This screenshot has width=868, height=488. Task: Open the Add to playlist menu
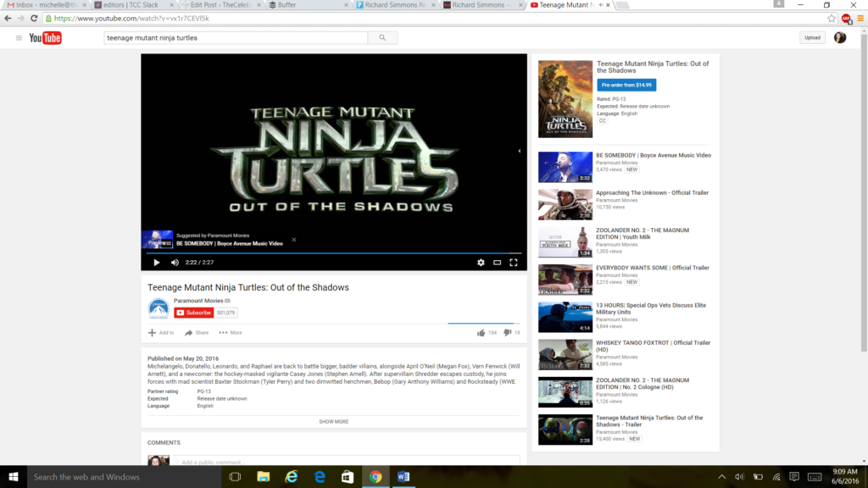click(161, 333)
